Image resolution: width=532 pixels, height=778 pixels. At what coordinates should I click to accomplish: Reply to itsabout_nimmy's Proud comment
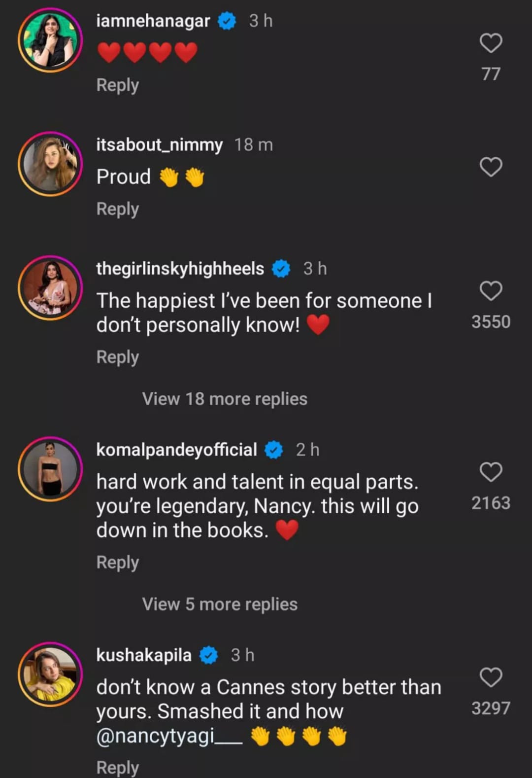(118, 209)
